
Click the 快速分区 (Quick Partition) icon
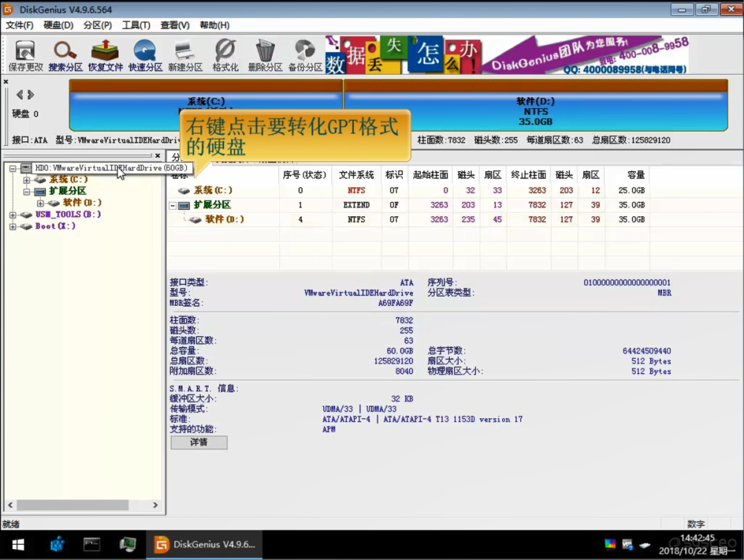(145, 55)
